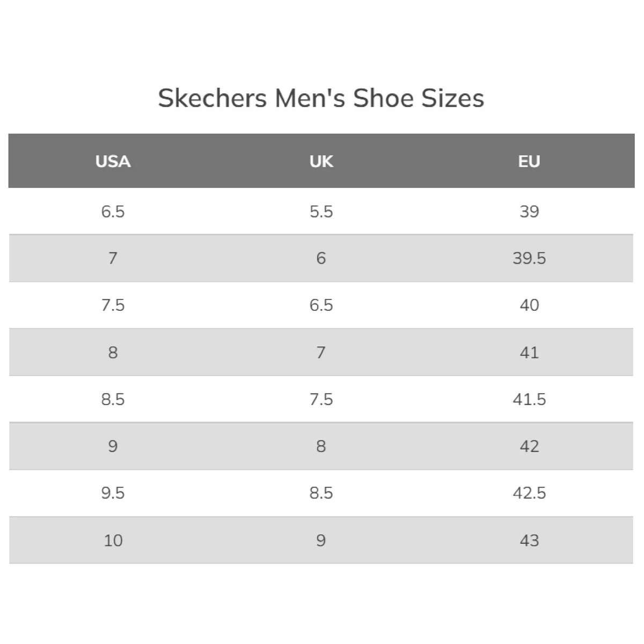Select EU size 42 cell
Screen dimensions: 644x644
(x=529, y=447)
